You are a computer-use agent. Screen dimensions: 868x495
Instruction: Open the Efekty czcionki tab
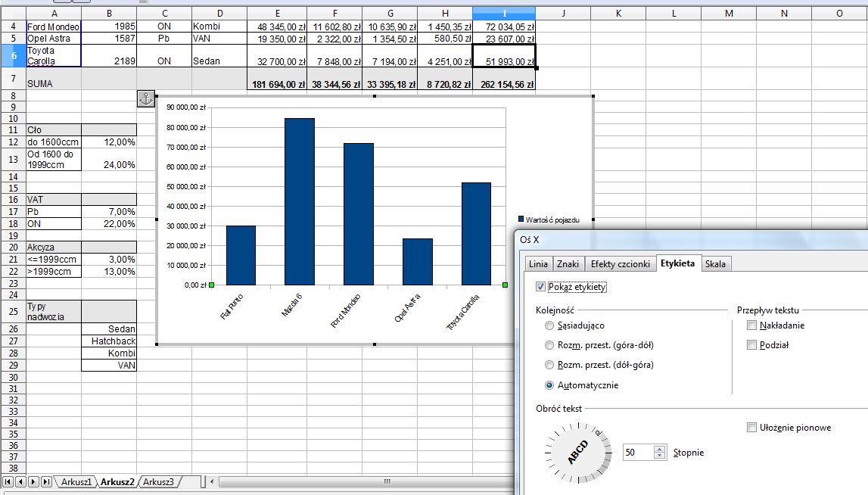[x=620, y=264]
